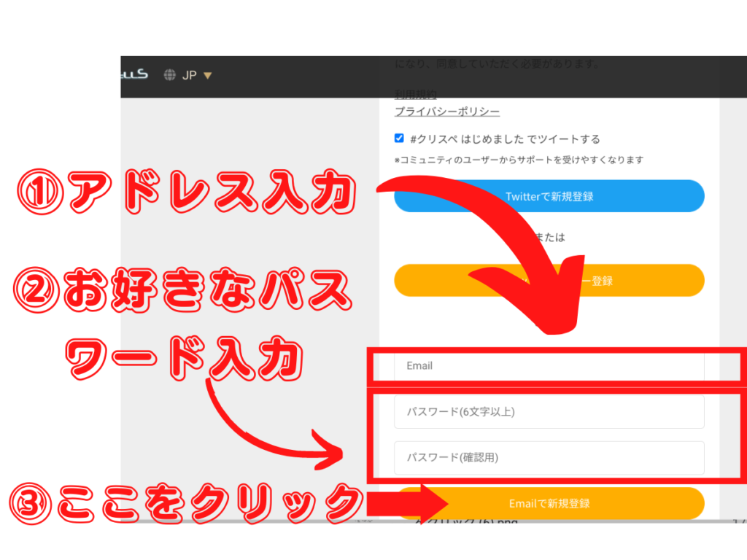Image resolution: width=747 pixels, height=560 pixels.
Task: Uncheck the #クリスペ はじめました tweet checkbox
Action: (399, 139)
